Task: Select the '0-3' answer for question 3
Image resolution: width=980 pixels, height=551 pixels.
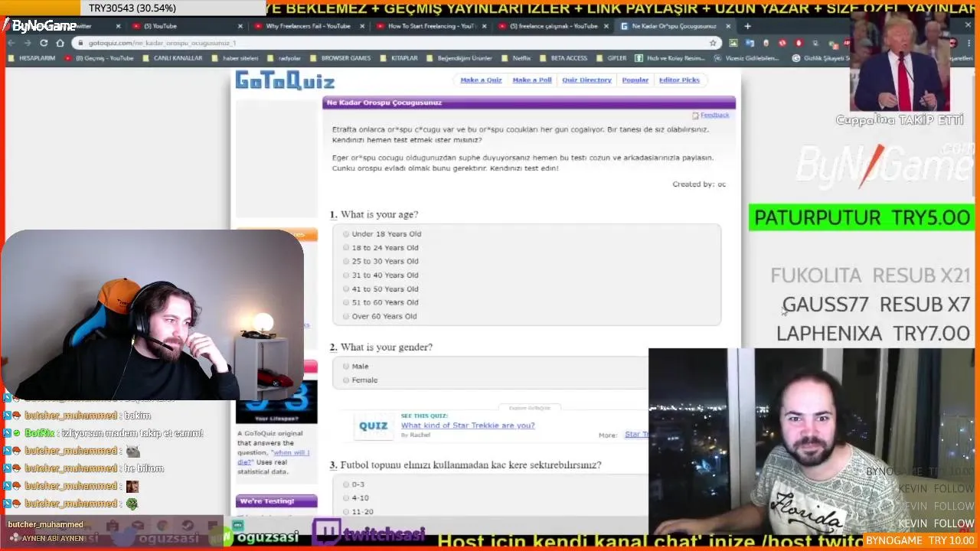Action: click(346, 484)
